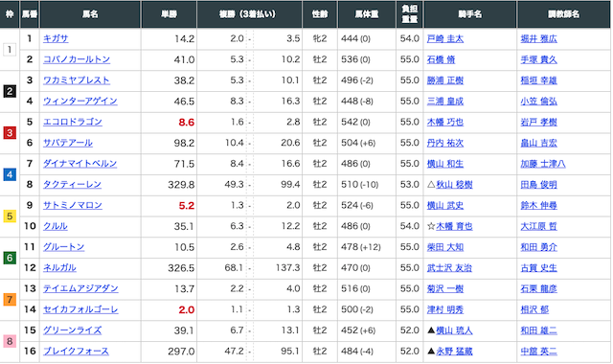Open jockey 柴田 大知 profile
613x364 pixels.
click(x=444, y=247)
